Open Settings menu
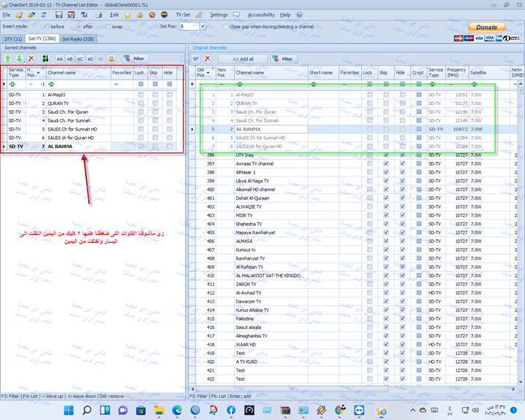Screen dimensions: 525x420 click(219, 15)
